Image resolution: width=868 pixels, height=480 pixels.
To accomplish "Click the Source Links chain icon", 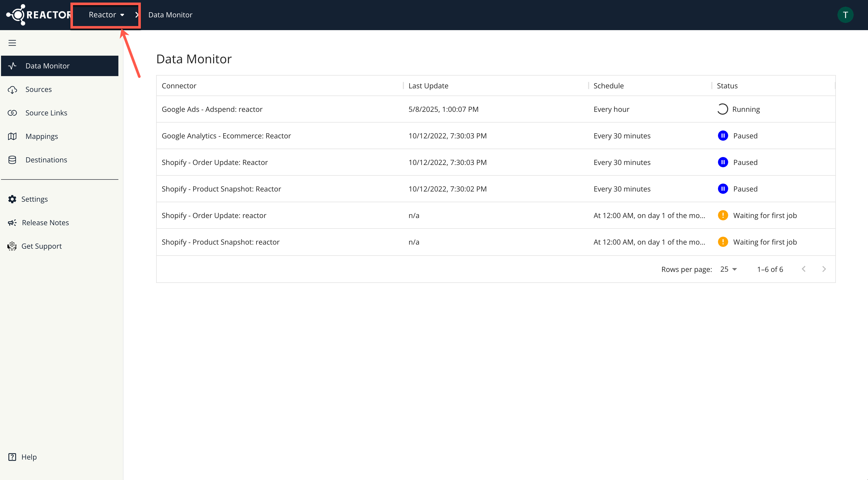I will pyautogui.click(x=13, y=113).
